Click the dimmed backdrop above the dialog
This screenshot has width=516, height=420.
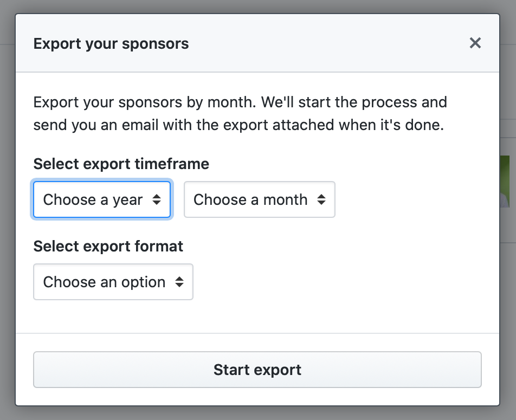[x=258, y=6]
